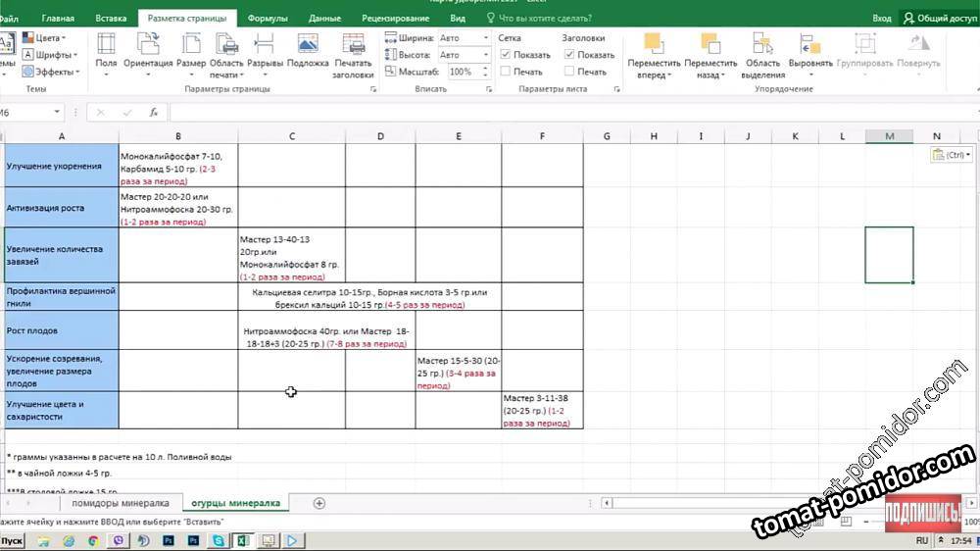The width and height of the screenshot is (980, 551).
Task: Open the Поля margins menu
Action: tap(106, 55)
